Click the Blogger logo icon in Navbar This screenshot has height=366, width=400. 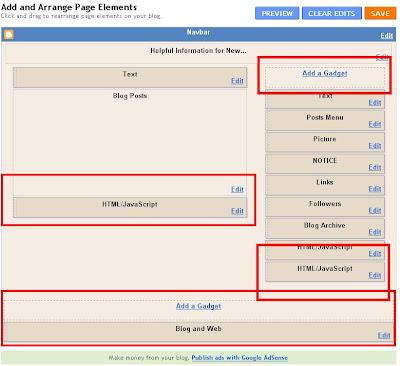(x=9, y=34)
